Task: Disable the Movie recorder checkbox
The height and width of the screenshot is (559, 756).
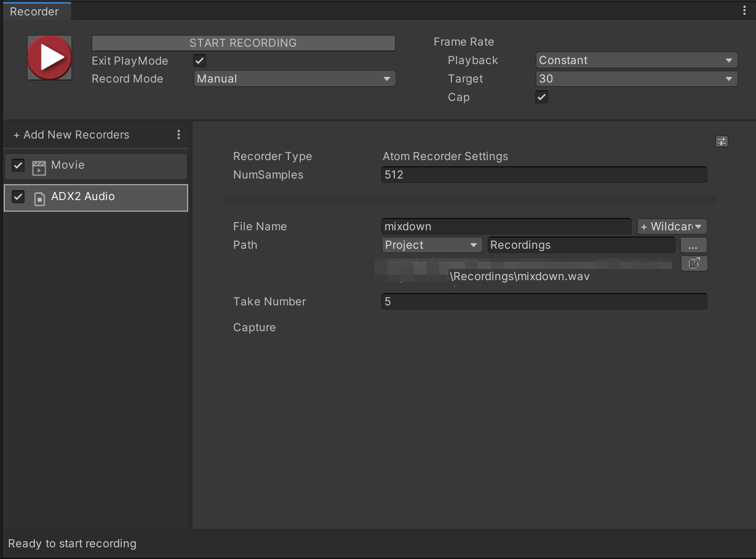Action: (18, 165)
